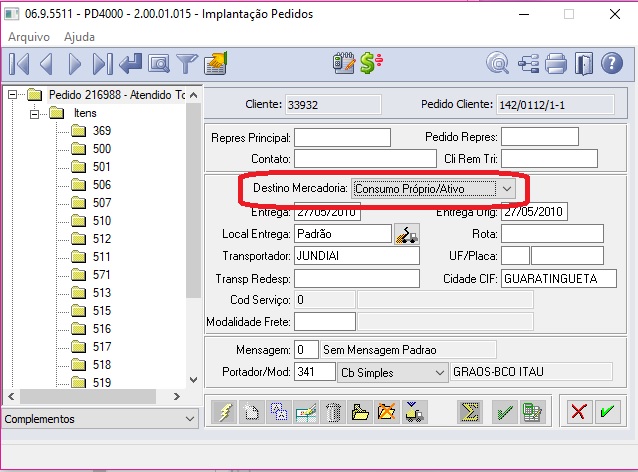
Task: Select the Pedido 216988 root item
Action: click(117, 95)
